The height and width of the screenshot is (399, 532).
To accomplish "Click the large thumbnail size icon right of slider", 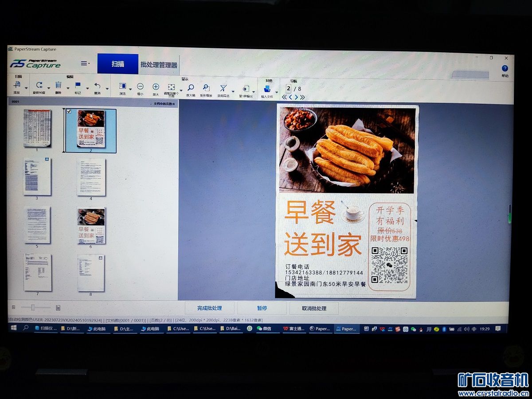I will point(58,307).
